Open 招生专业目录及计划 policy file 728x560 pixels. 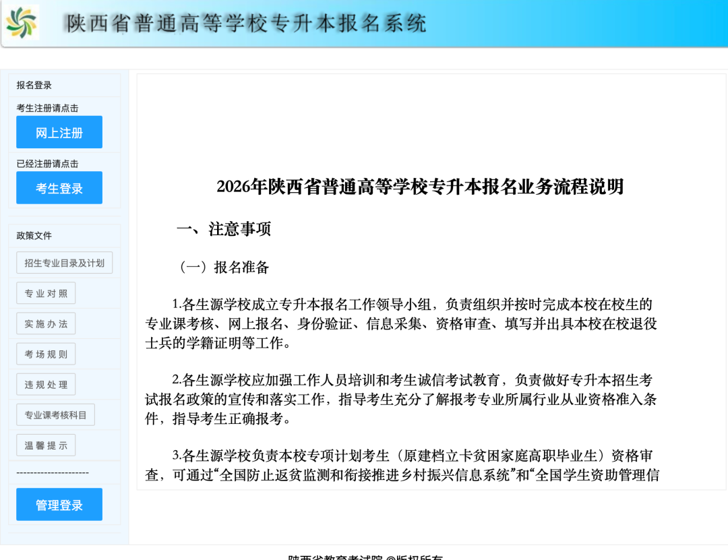coord(64,263)
